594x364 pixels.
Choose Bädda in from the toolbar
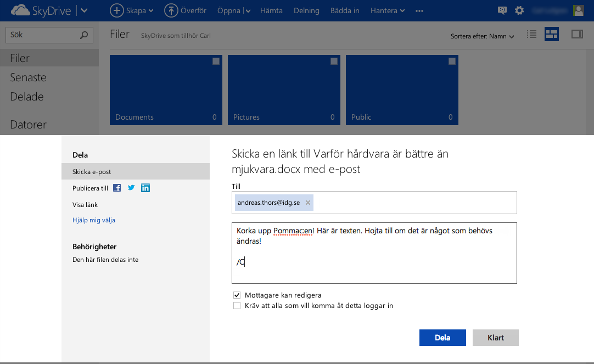point(345,10)
